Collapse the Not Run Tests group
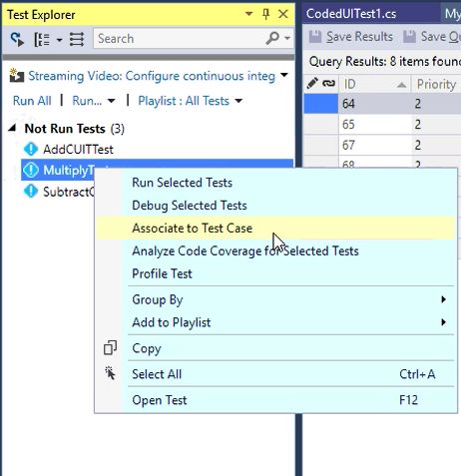This screenshot has height=476, width=461. tap(13, 128)
